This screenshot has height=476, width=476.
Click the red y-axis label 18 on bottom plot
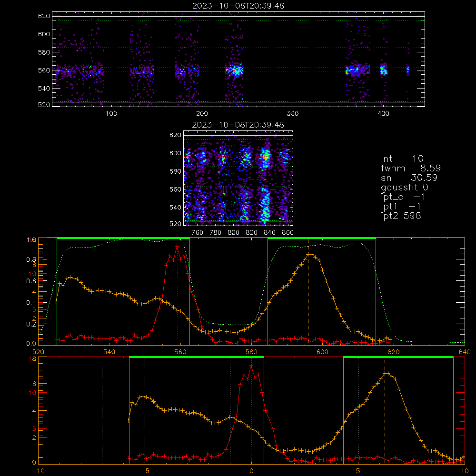tap(32, 359)
